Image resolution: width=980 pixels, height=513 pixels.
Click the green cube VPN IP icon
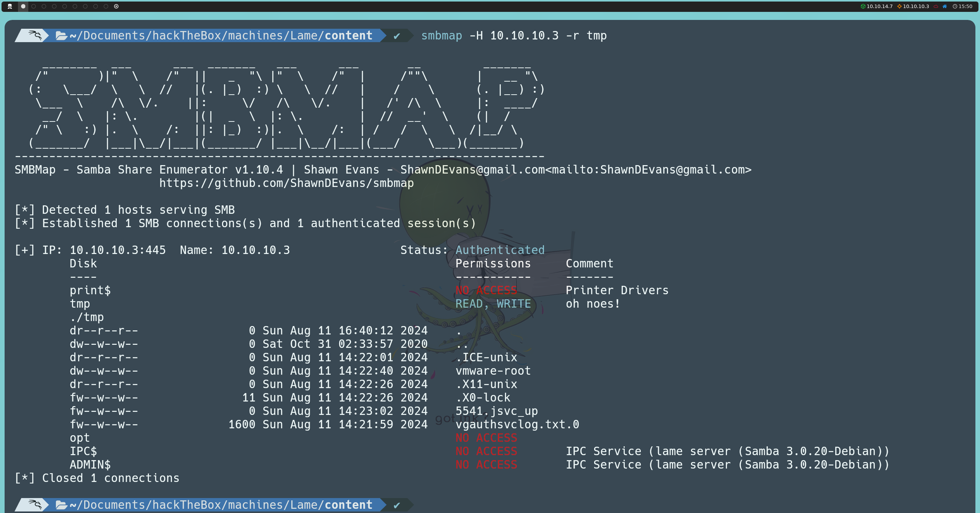click(x=863, y=6)
